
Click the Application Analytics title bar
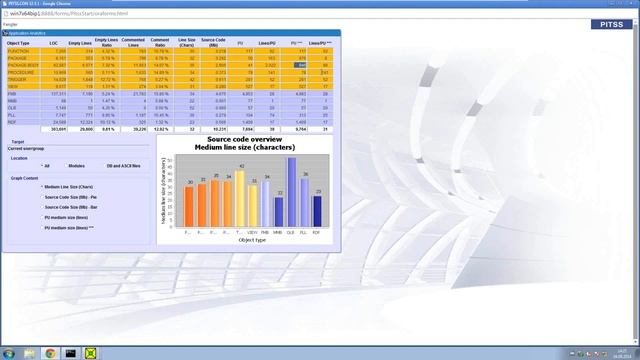[171, 33]
